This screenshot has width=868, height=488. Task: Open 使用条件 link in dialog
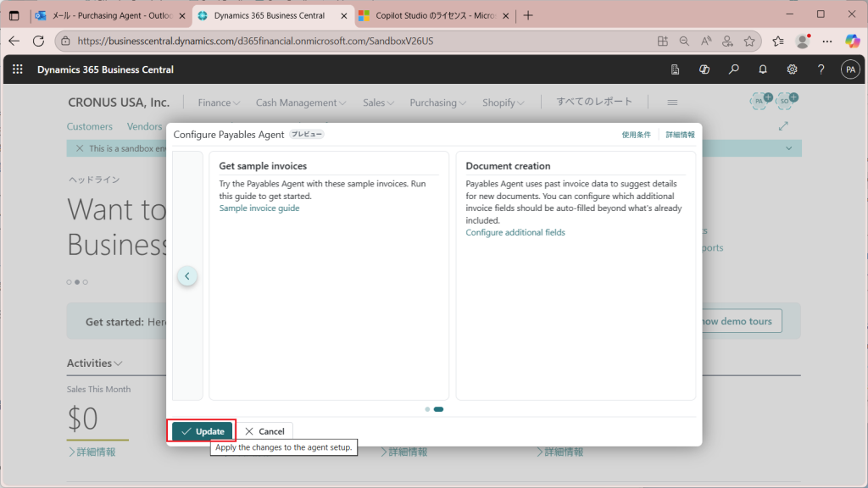click(x=636, y=135)
